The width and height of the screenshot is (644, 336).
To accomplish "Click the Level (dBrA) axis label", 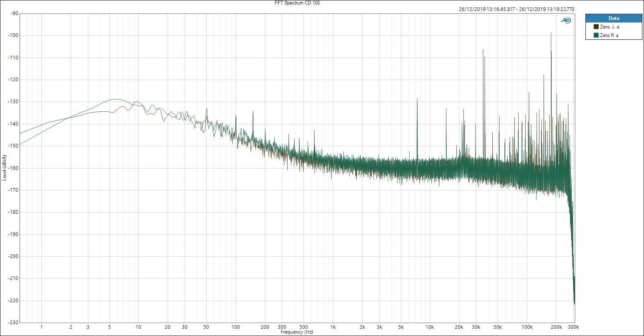I will [x=4, y=167].
